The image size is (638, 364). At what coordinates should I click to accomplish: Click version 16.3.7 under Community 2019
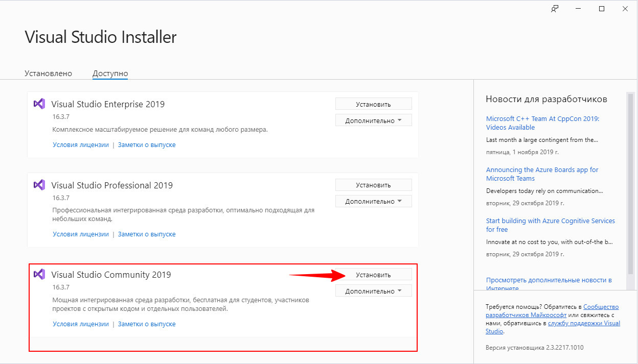pos(60,287)
